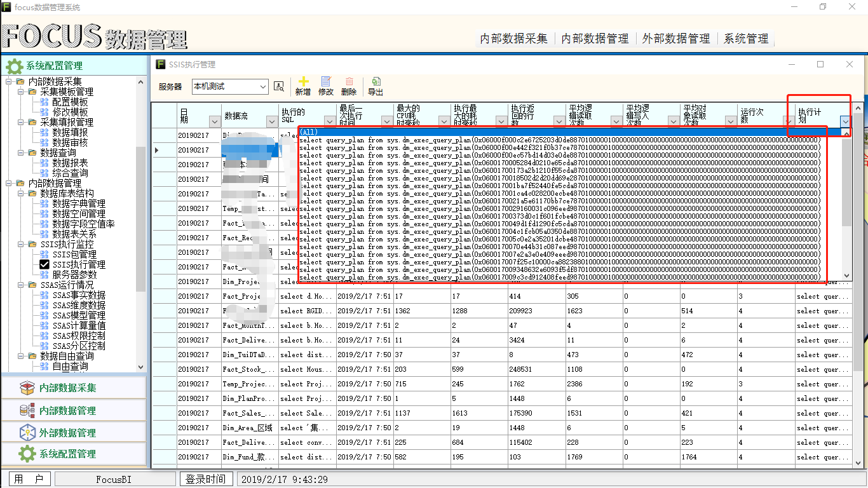Click the 删除 (delete) toolbar icon

[349, 81]
